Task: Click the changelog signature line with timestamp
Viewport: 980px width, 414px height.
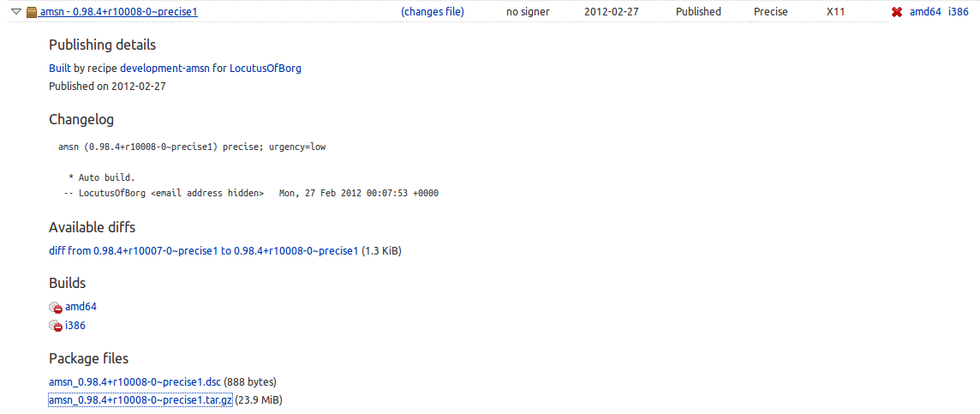Action: pyautogui.click(x=251, y=193)
